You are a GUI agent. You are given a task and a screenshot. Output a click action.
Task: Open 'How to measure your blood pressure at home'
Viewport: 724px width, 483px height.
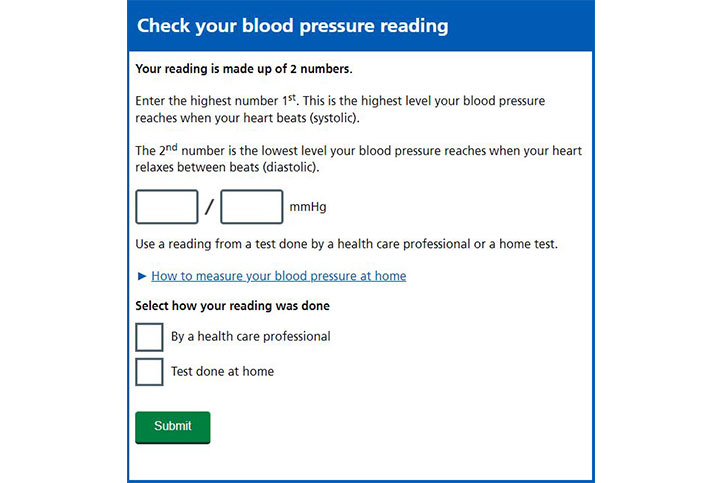pyautogui.click(x=278, y=276)
